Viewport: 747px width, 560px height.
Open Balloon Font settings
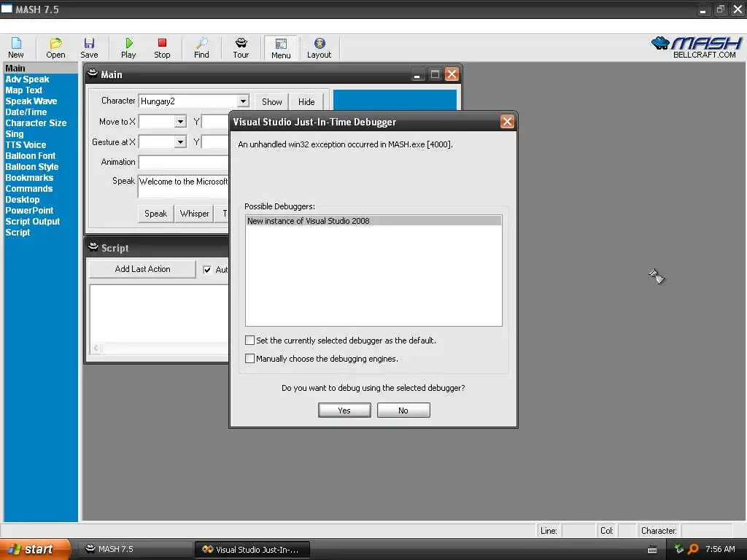[30, 156]
